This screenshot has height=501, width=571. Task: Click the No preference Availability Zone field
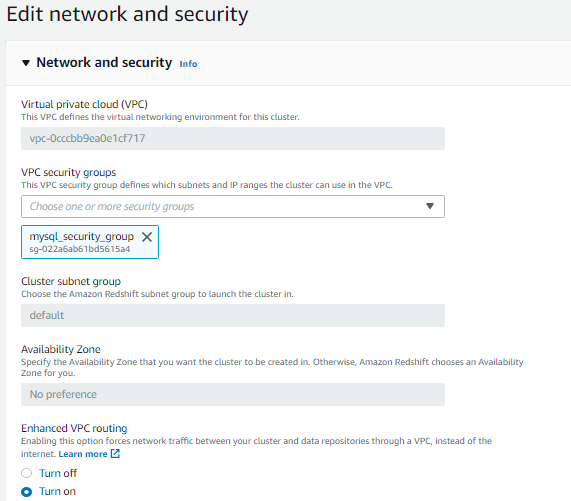pyautogui.click(x=233, y=394)
